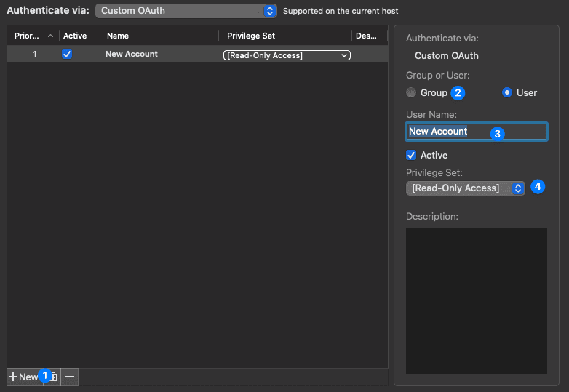Expand the Privilege Set popup in details panel
This screenshot has width=569, height=392.
[465, 188]
